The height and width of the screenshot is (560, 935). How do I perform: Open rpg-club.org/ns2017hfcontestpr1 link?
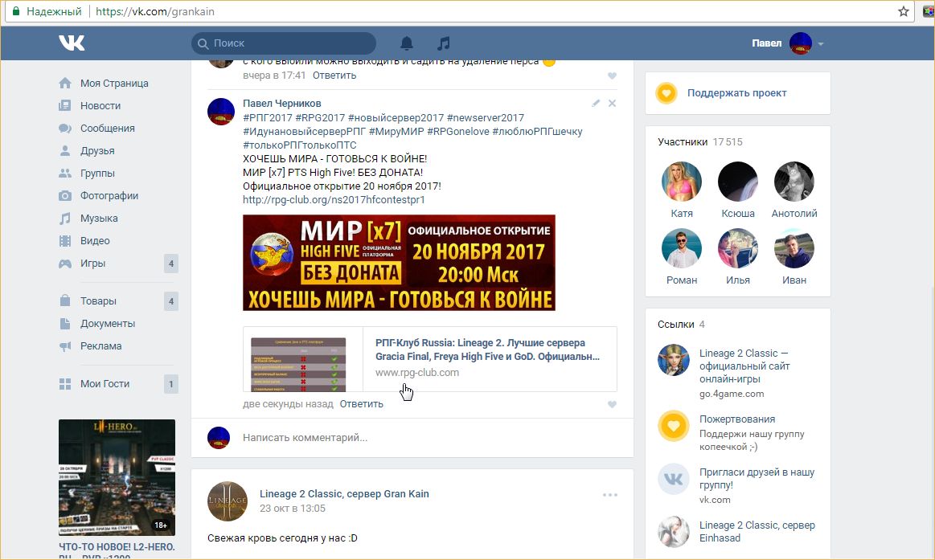[334, 199]
